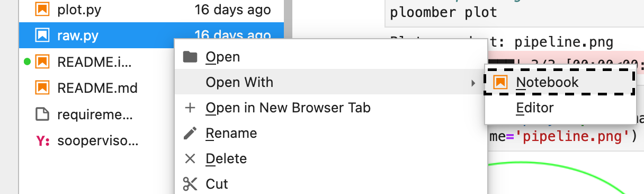Click the folder icon beside Open
The width and height of the screenshot is (644, 194).
pos(190,57)
